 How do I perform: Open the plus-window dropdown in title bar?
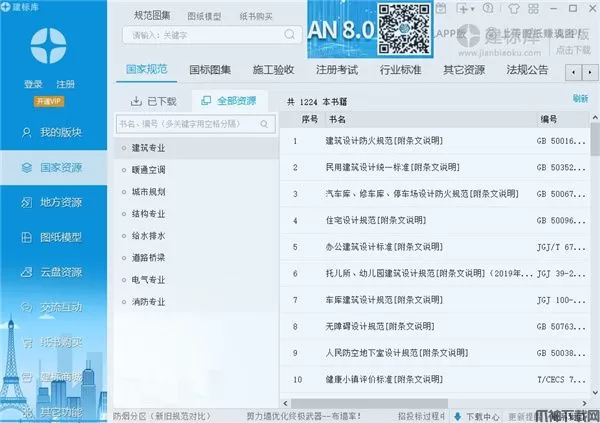pyautogui.click(x=465, y=8)
